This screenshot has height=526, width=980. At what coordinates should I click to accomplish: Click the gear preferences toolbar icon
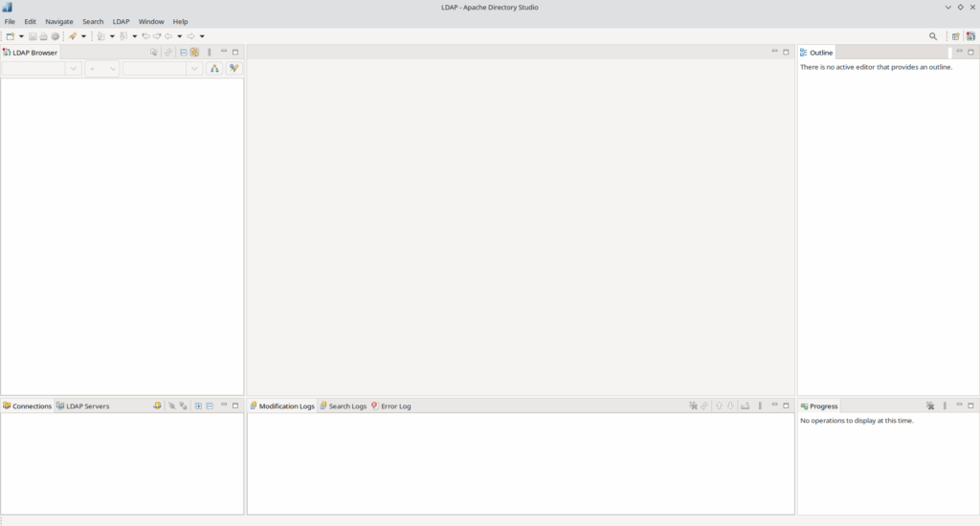pos(55,36)
